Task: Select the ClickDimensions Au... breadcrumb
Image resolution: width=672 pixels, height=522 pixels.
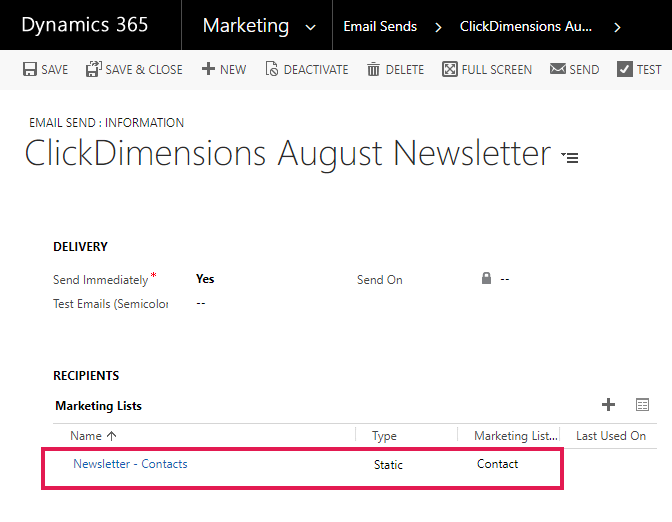Action: pos(526,27)
